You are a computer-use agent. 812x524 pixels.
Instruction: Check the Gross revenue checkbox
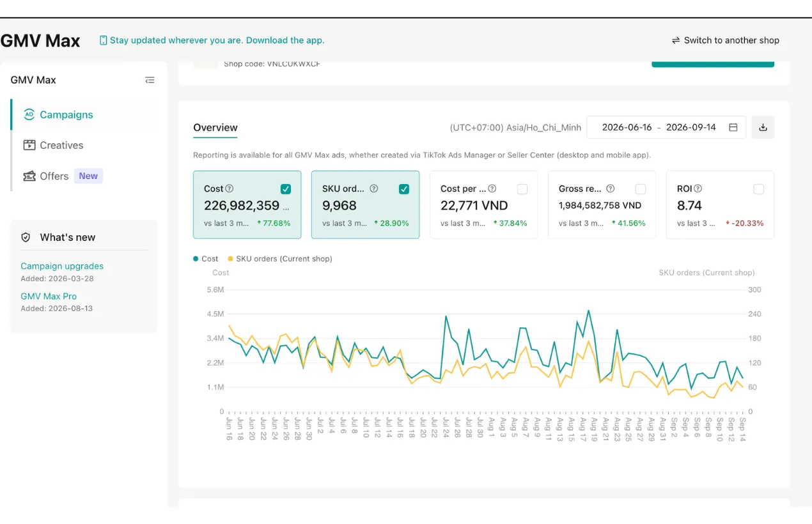pos(641,189)
